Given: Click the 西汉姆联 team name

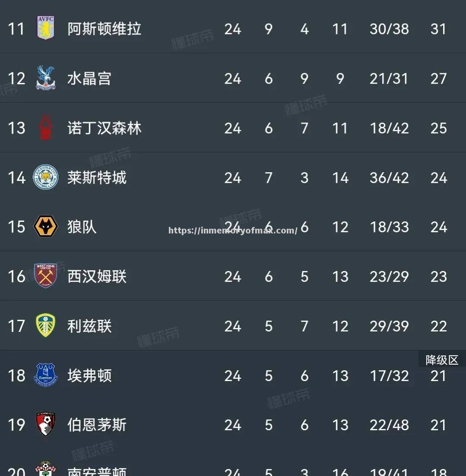Looking at the screenshot, I should point(96,277).
